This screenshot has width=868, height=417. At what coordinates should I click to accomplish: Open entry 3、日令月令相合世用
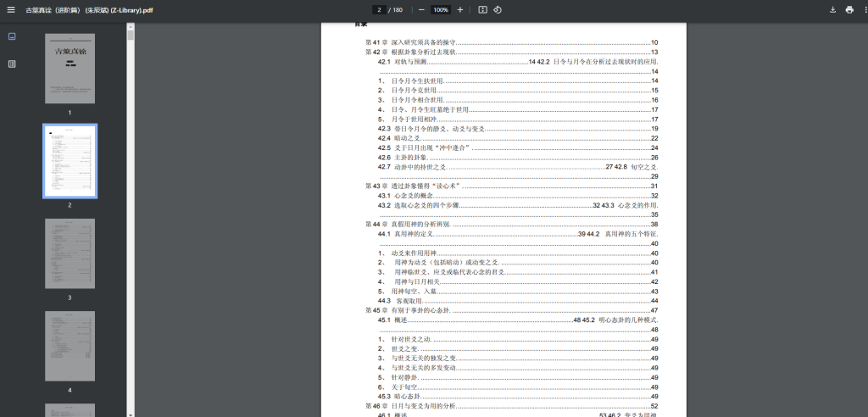tap(518, 100)
